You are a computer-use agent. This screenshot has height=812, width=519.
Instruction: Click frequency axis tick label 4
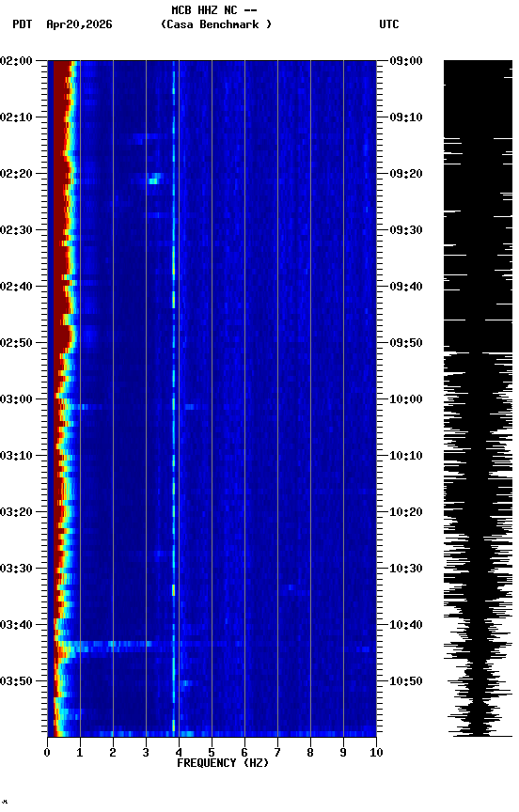click(179, 753)
